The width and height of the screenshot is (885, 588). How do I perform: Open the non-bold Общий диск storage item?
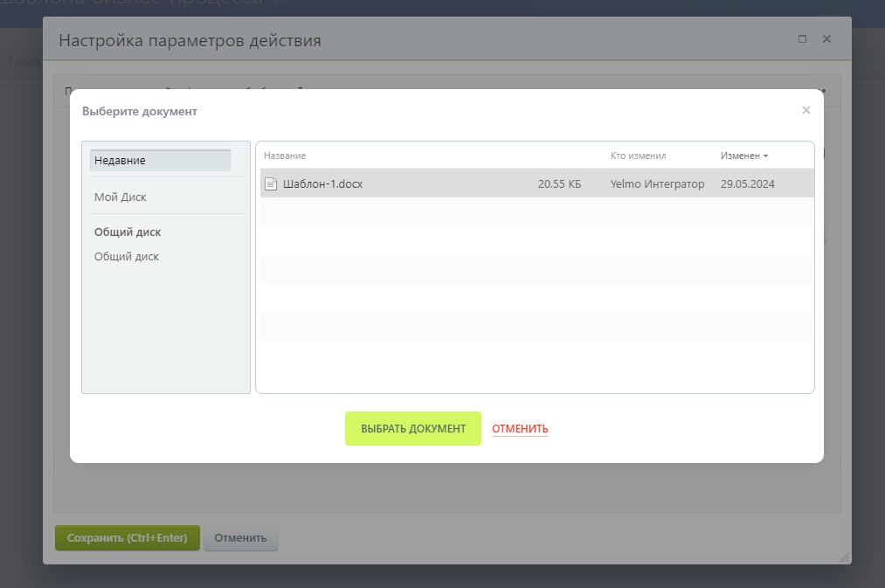(x=127, y=257)
